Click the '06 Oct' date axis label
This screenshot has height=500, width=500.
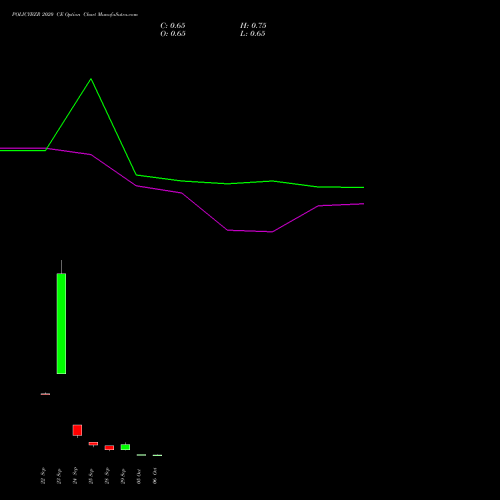point(155,476)
